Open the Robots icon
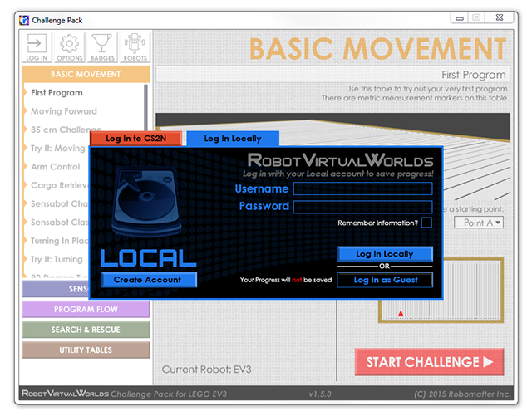The width and height of the screenshot is (532, 416). (x=135, y=47)
